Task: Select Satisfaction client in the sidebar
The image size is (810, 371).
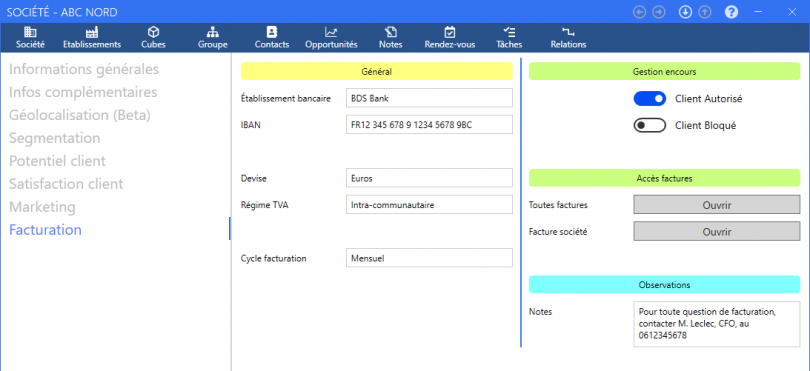Action: 66,183
